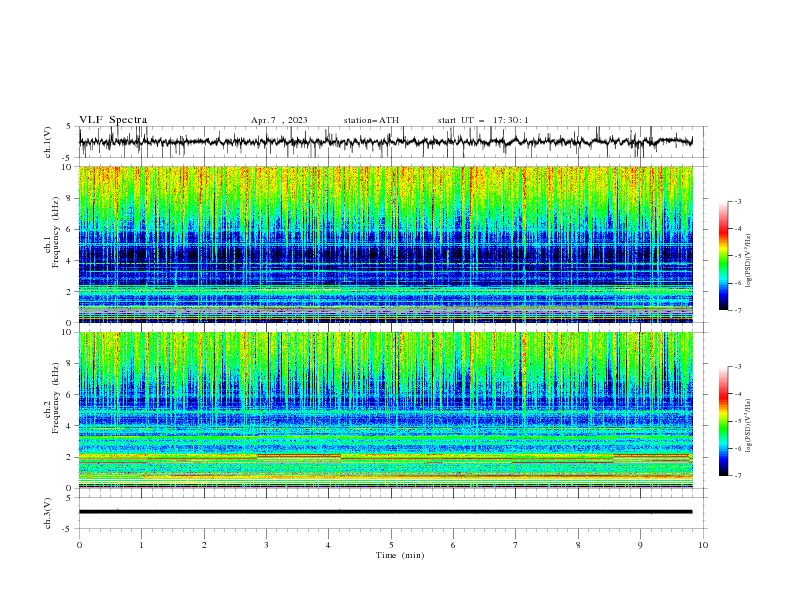Click the ch.2 colorbar "log(PSD)(V²/Hz)" label
Image resolution: width=792 pixels, height=612 pixels.
(x=749, y=425)
